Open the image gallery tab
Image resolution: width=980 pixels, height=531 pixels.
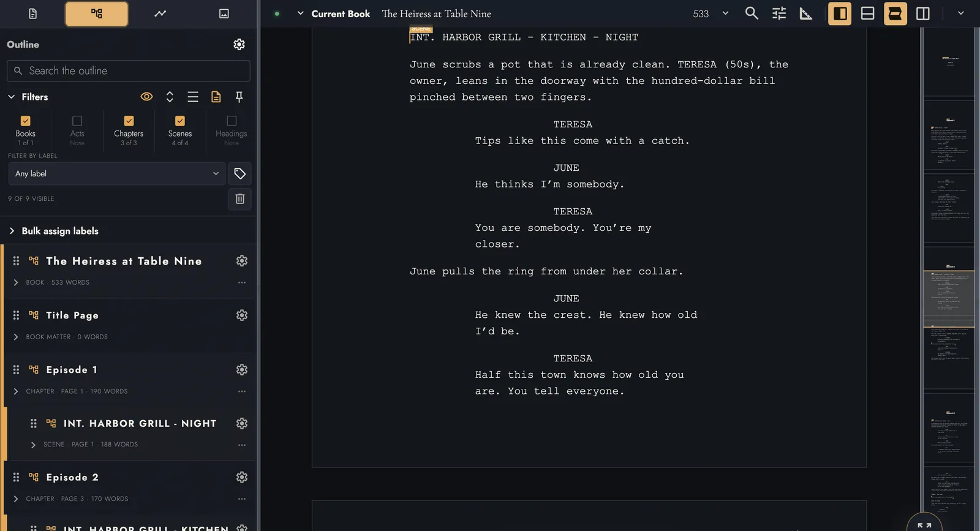(224, 13)
